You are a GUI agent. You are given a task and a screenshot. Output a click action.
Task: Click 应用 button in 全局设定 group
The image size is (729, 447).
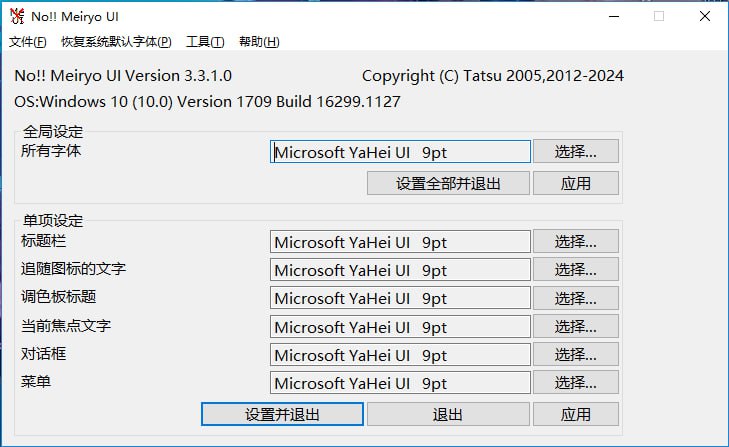point(576,183)
